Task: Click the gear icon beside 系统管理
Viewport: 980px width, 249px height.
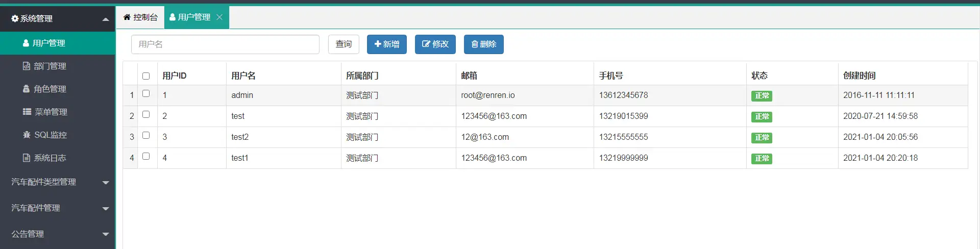Action: 15,18
